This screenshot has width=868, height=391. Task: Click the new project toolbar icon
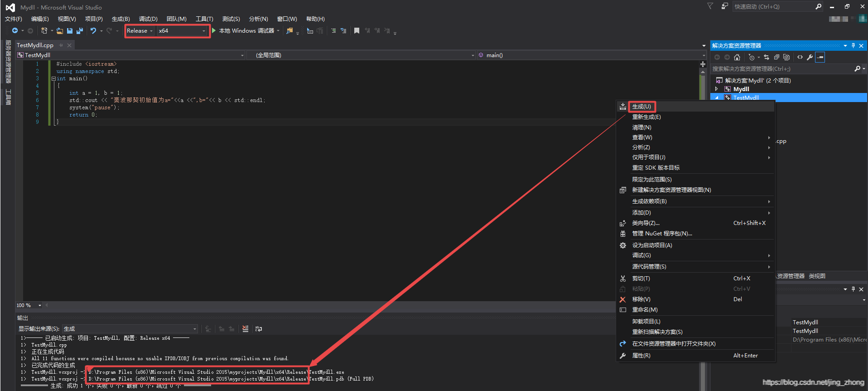click(x=44, y=31)
